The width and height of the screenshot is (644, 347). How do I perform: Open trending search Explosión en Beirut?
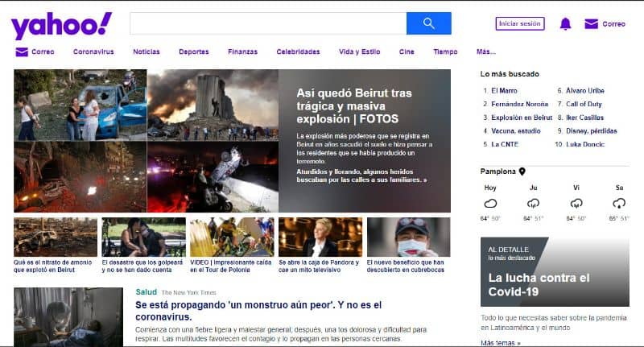click(x=522, y=118)
